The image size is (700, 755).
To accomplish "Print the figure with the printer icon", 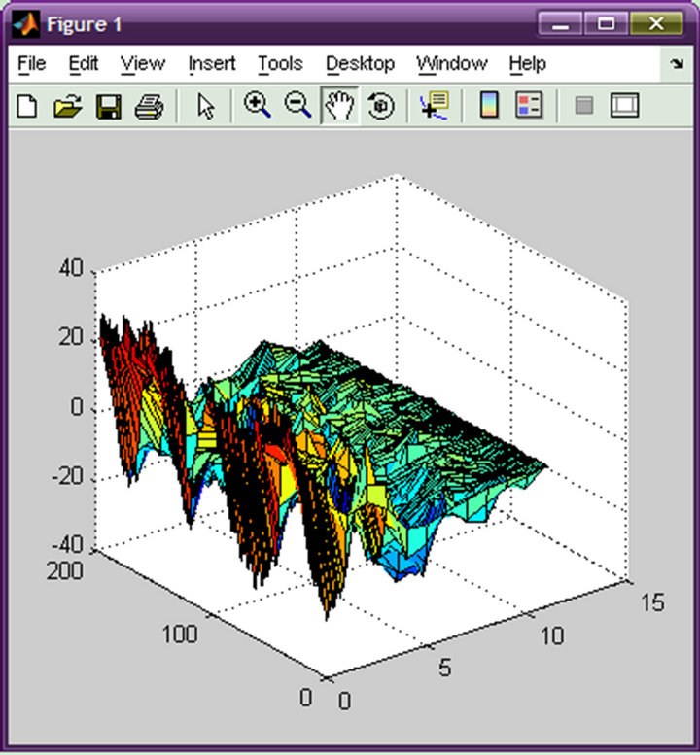I will [148, 106].
